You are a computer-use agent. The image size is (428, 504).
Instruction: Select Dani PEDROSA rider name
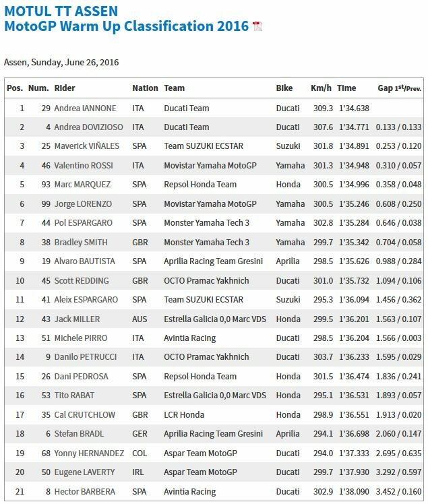81,377
